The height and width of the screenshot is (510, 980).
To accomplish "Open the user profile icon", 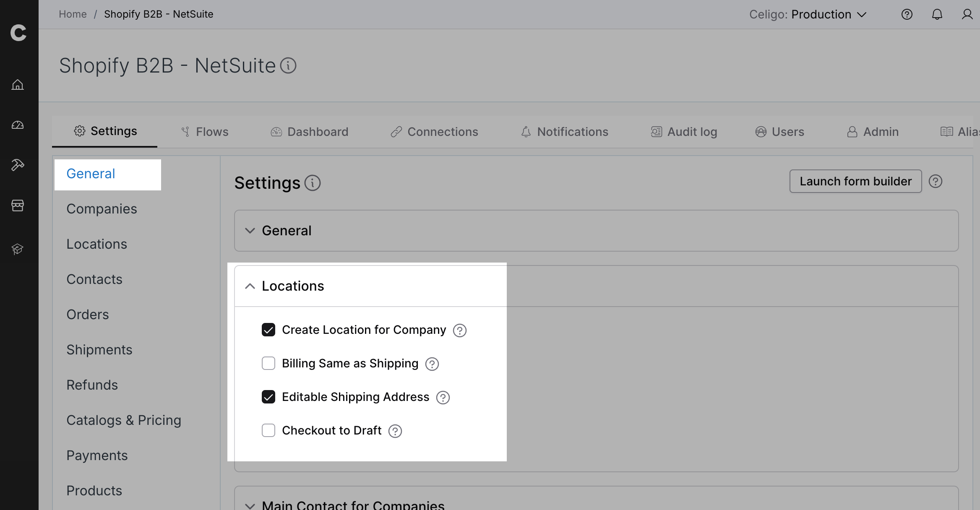I will tap(967, 15).
